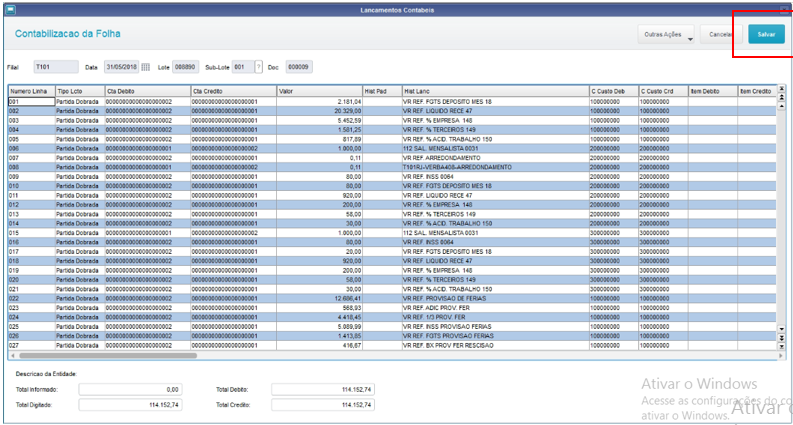Viewport: 793px width, 425px height.
Task: Click the Salvar button
Action: pos(766,34)
